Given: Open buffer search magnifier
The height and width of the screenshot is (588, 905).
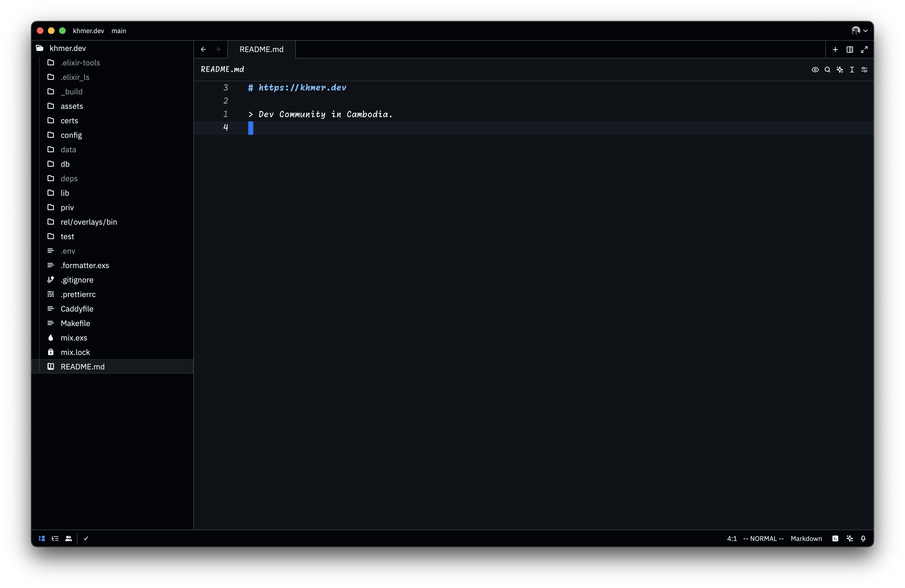Looking at the screenshot, I should pyautogui.click(x=827, y=70).
